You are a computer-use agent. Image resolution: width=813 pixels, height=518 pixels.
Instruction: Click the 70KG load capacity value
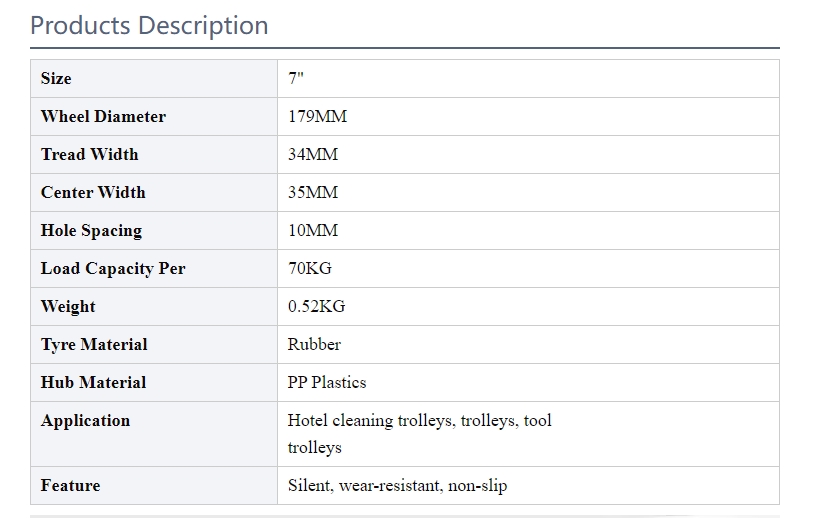pos(310,268)
